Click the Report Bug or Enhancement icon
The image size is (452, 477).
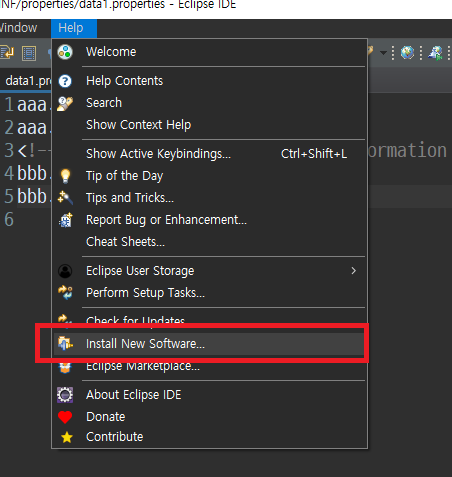pyautogui.click(x=66, y=220)
